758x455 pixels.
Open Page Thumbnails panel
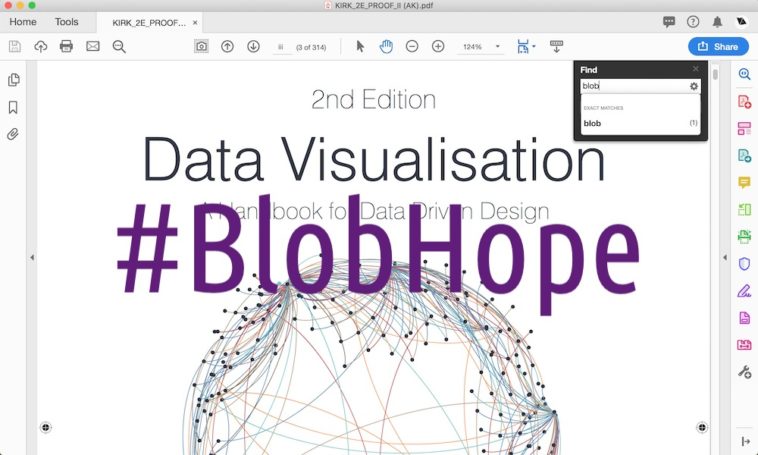(x=14, y=80)
